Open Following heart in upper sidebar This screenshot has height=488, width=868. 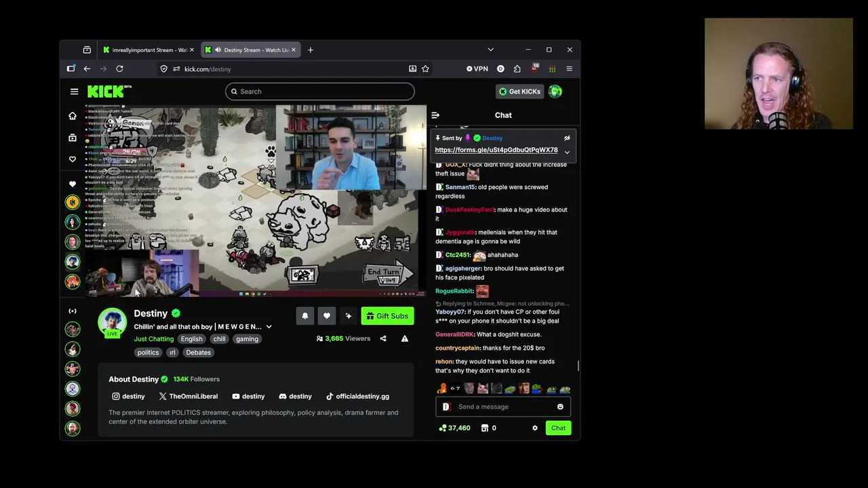point(73,159)
